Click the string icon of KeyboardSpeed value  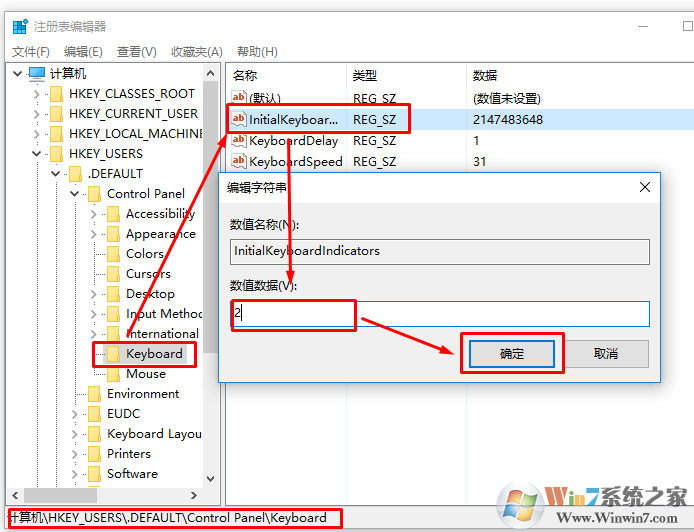(239, 161)
